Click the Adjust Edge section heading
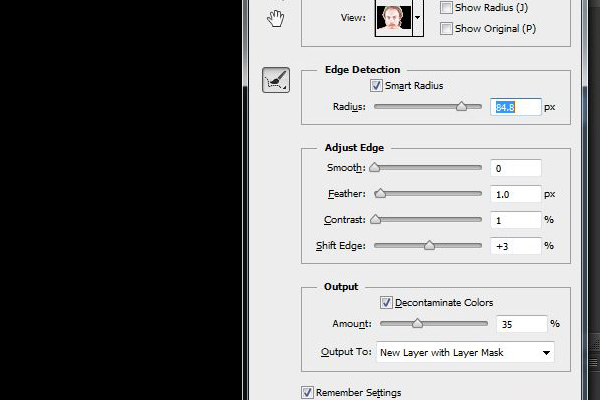600x400 pixels. point(354,148)
